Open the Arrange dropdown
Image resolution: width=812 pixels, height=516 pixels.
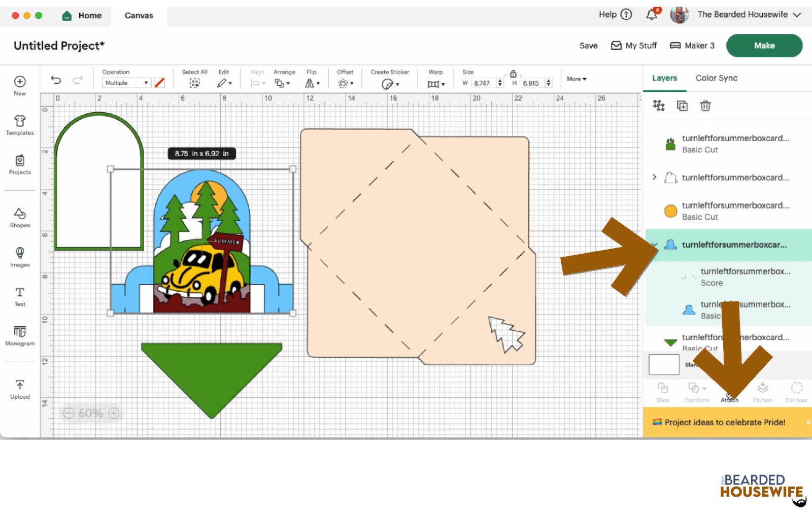click(282, 83)
